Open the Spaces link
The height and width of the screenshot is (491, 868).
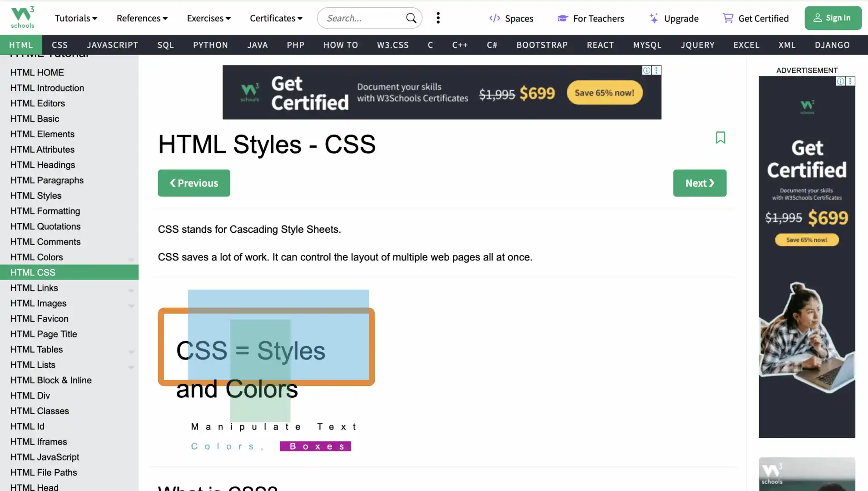[x=511, y=18]
